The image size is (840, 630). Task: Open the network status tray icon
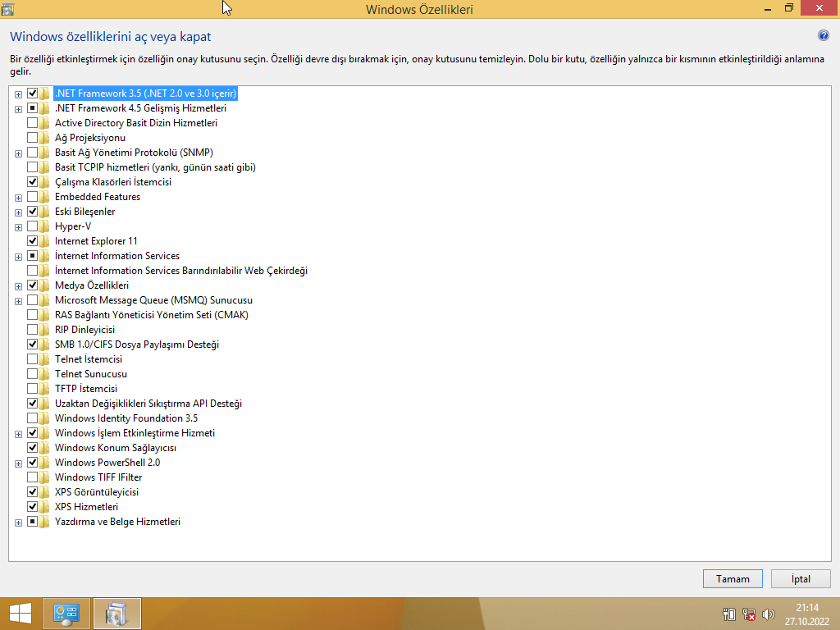(749, 614)
